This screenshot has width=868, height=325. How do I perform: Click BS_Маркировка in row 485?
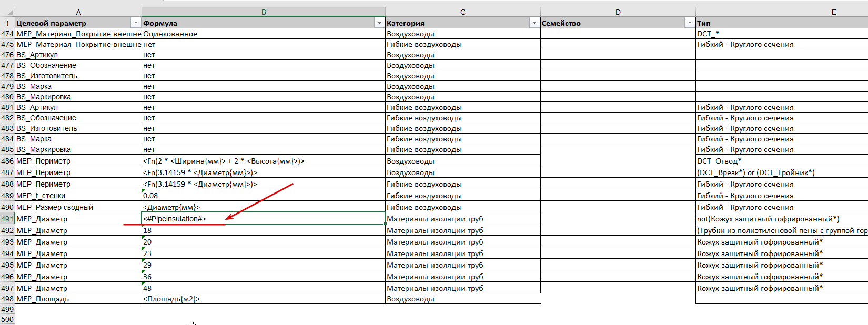(x=78, y=149)
